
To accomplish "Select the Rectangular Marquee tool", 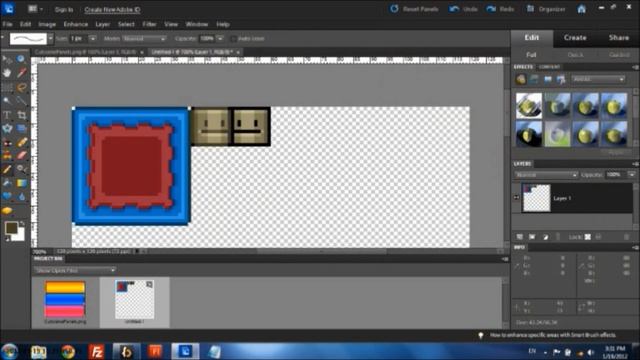I will 7,87.
